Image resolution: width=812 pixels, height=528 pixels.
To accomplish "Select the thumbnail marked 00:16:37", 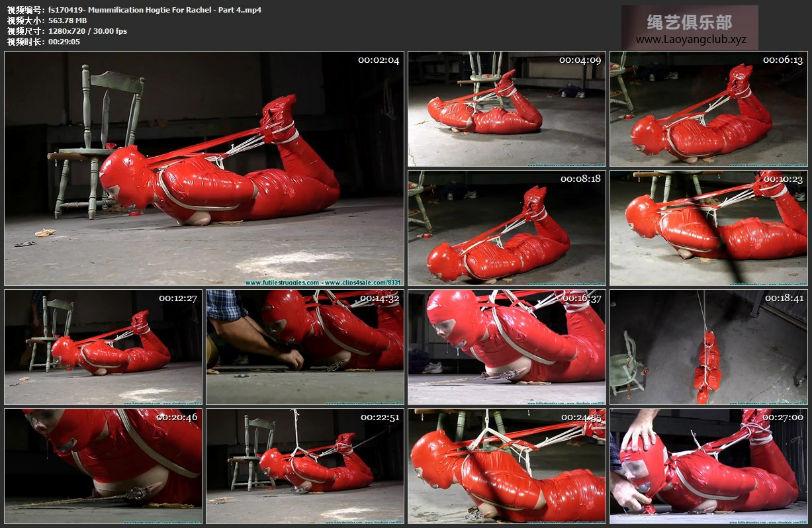I will pyautogui.click(x=506, y=347).
